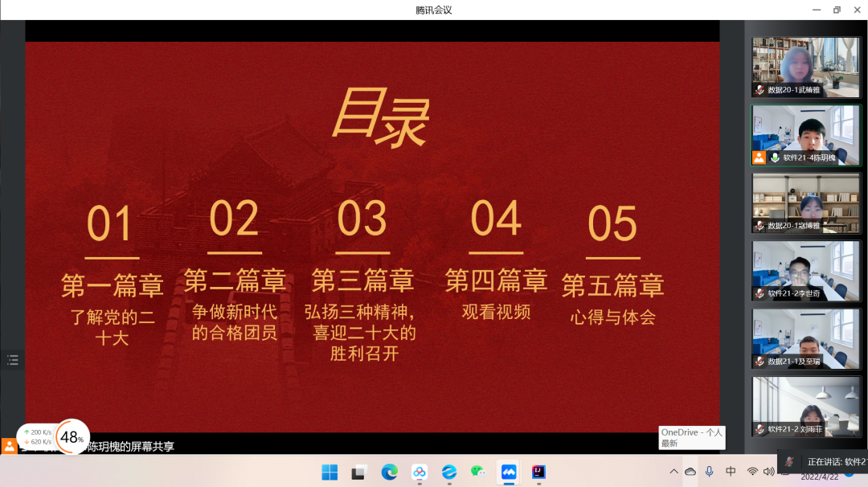
Task: Open the list menu icon on left sidebar
Action: coord(12,360)
